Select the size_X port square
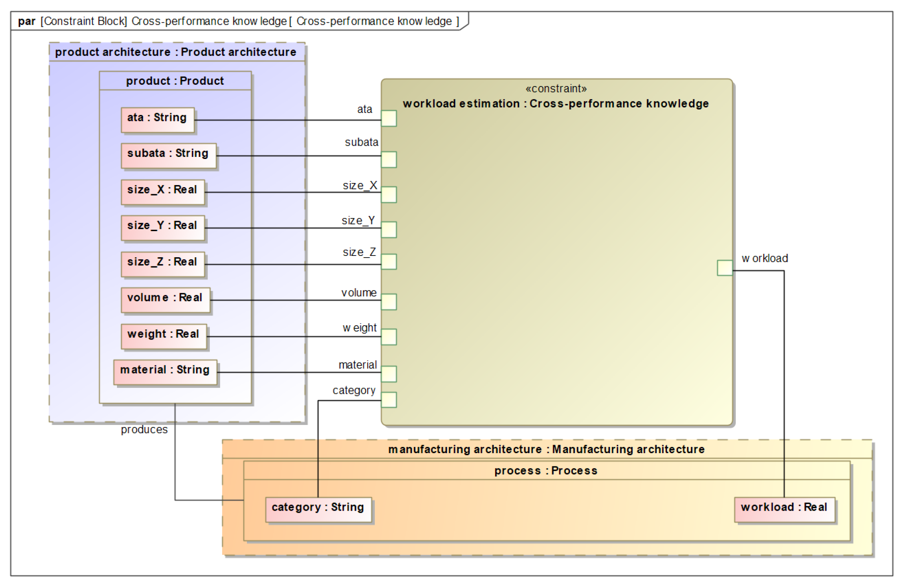 click(389, 195)
